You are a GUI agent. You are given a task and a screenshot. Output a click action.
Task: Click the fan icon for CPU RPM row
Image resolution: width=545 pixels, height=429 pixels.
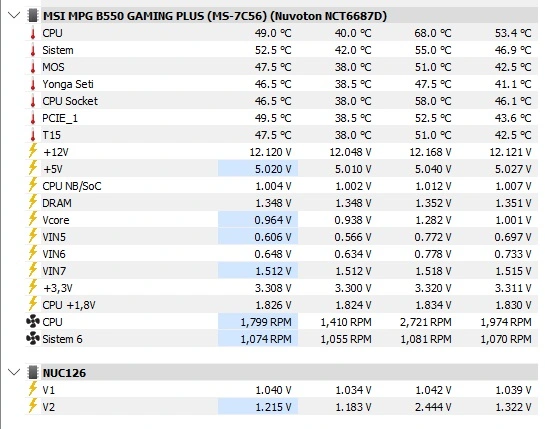coord(33,322)
